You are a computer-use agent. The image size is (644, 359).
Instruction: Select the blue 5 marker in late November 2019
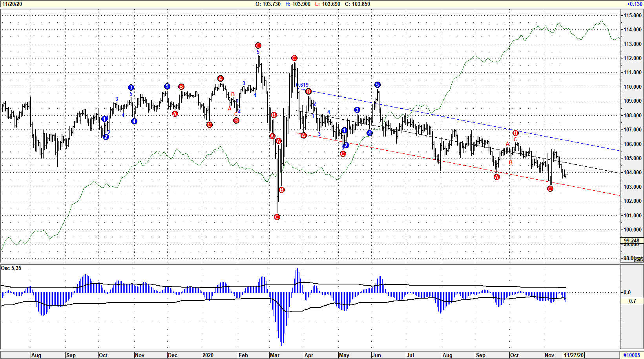pyautogui.click(x=167, y=86)
